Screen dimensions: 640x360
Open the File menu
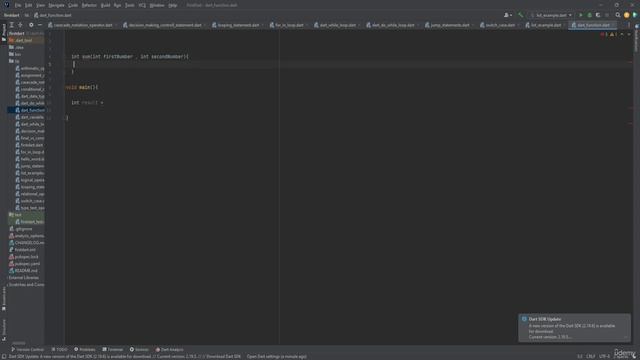(18, 5)
